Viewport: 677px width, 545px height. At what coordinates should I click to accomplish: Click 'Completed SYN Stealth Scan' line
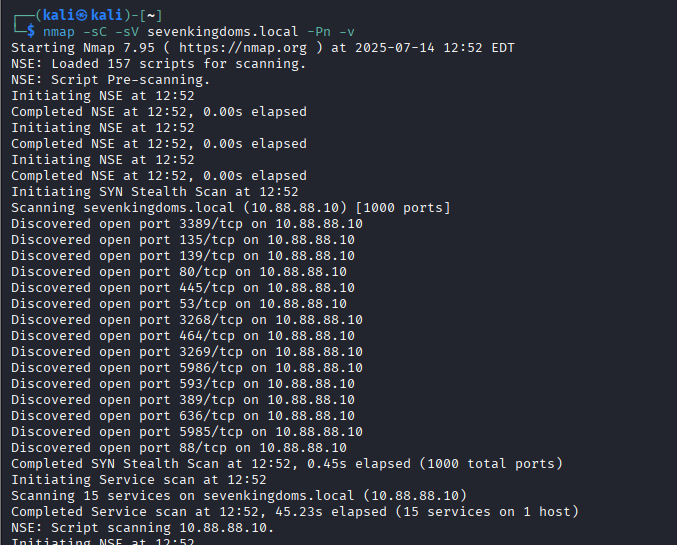287,463
